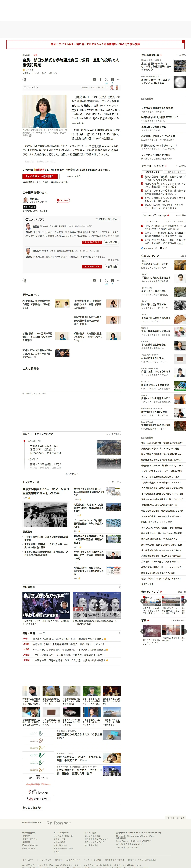
Task: Select the 昨日のトップ5 tab
Action: pyautogui.click(x=174, y=172)
